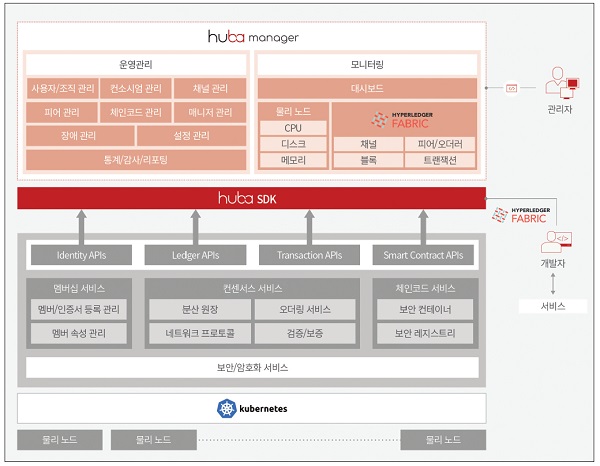The image size is (600, 466).
Task: Click the 관리자 label
Action: [x=559, y=109]
